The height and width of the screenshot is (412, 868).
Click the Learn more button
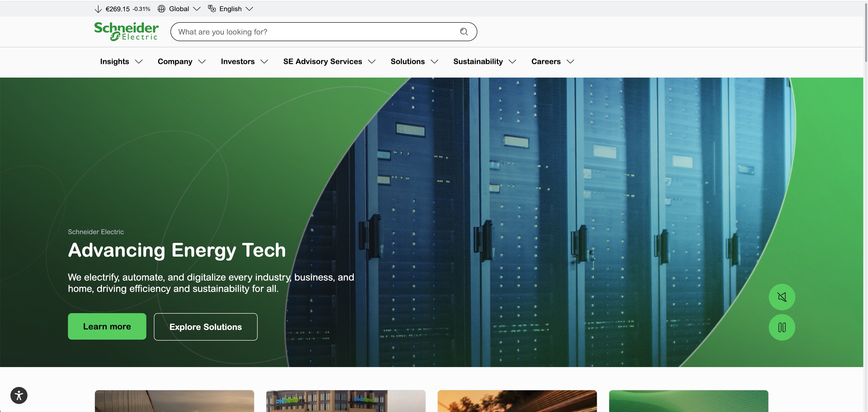107,327
